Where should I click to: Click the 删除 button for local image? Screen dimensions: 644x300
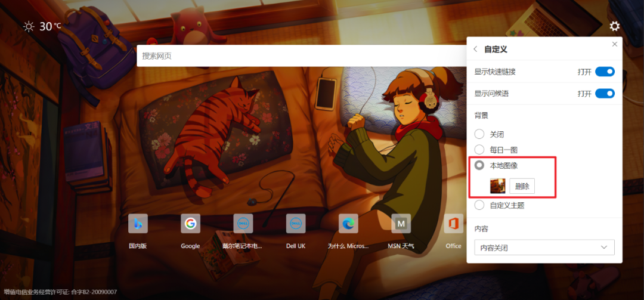pyautogui.click(x=522, y=186)
